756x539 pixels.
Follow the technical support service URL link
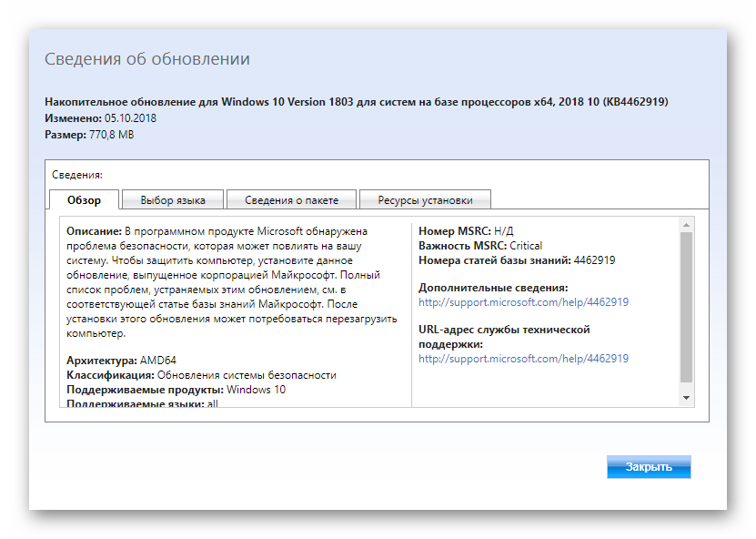click(523, 359)
